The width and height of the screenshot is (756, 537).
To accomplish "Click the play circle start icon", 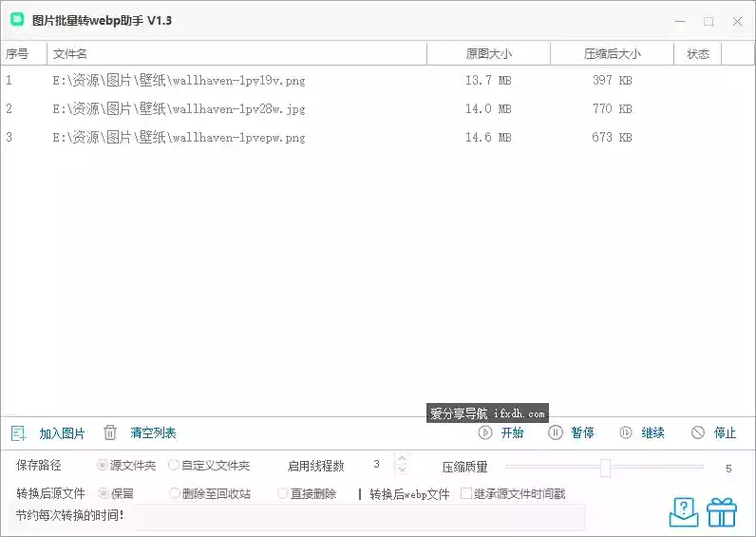I will pyautogui.click(x=485, y=432).
